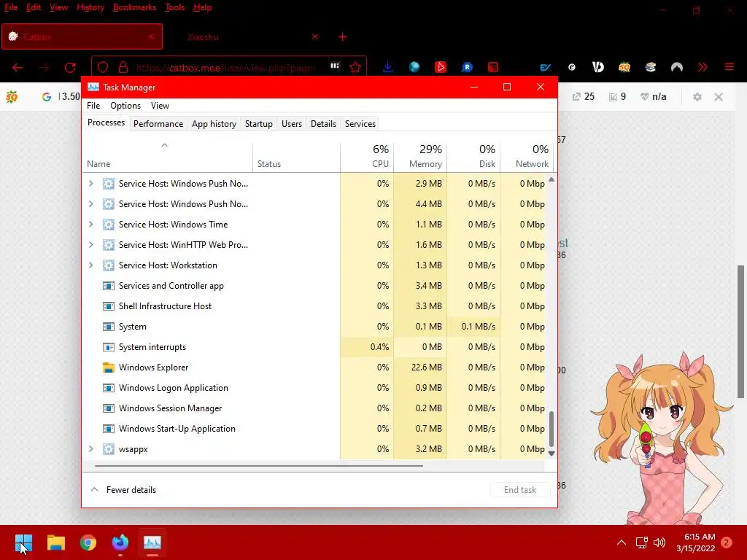
Task: Open a new Firefox tab with plus
Action: (x=343, y=37)
